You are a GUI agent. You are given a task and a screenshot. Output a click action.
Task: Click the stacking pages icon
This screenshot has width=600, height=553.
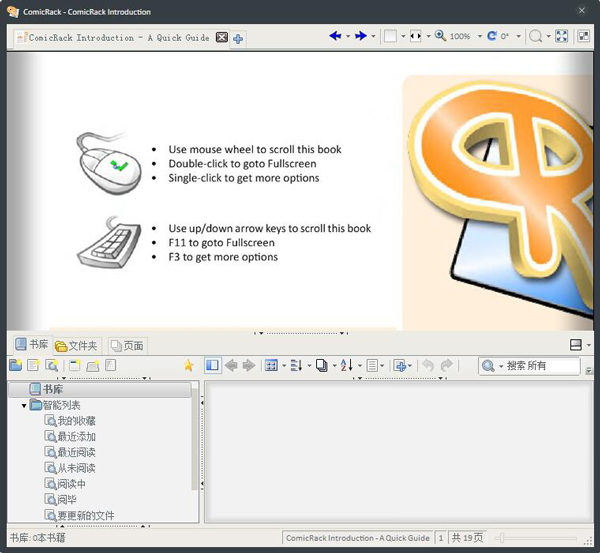[x=322, y=365]
